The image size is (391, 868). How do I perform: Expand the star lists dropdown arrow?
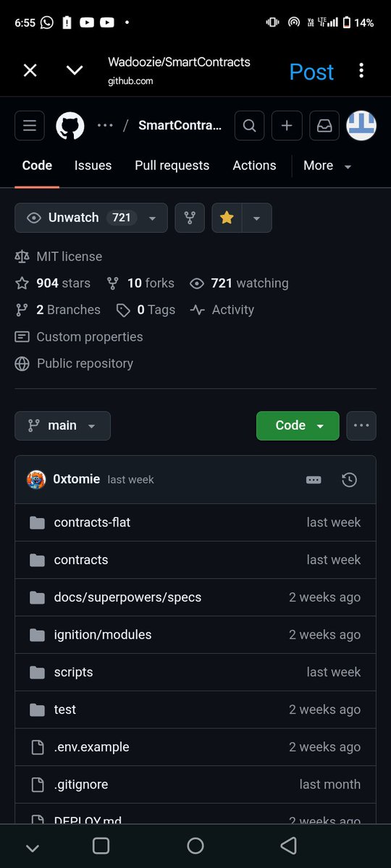(257, 218)
